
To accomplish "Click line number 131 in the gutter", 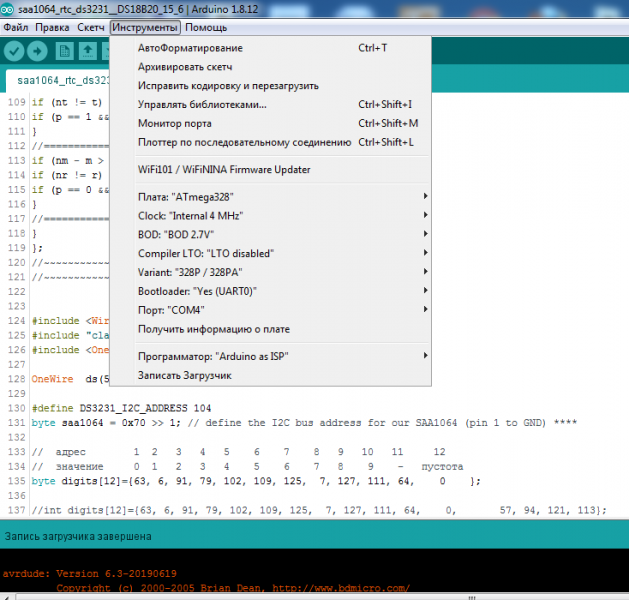I will pos(16,423).
